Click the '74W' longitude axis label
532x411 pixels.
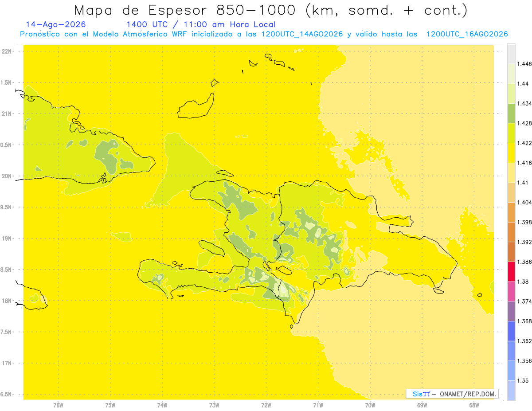162,405
